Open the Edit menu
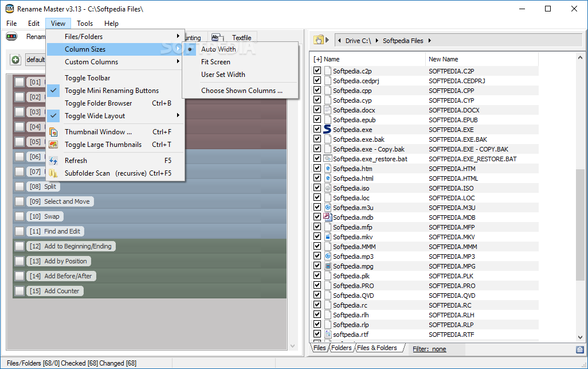 34,24
